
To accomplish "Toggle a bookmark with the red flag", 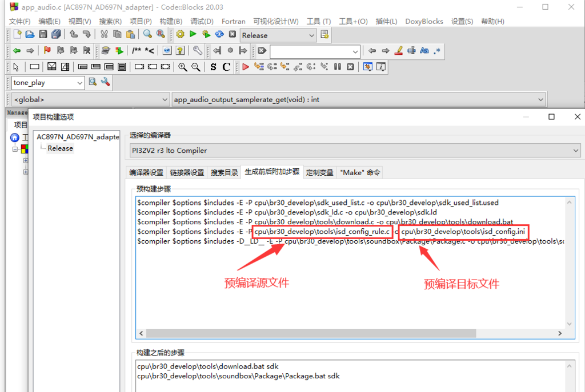I will (x=47, y=51).
